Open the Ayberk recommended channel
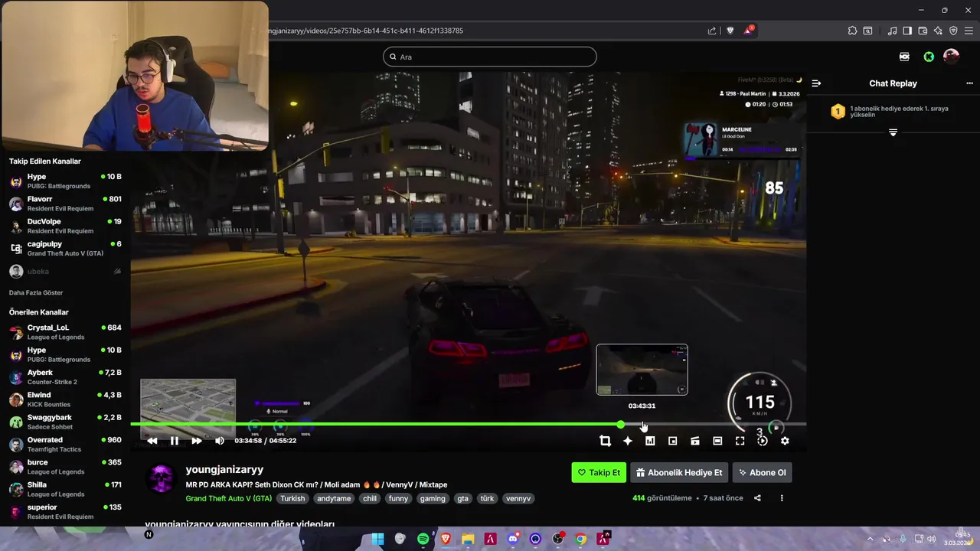Screen dimensions: 980x551 tap(65, 377)
